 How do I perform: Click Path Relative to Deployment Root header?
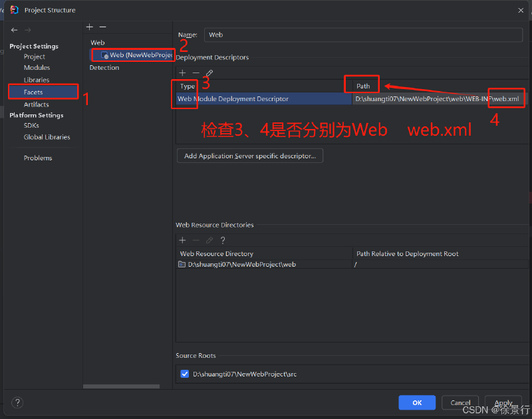coord(407,254)
